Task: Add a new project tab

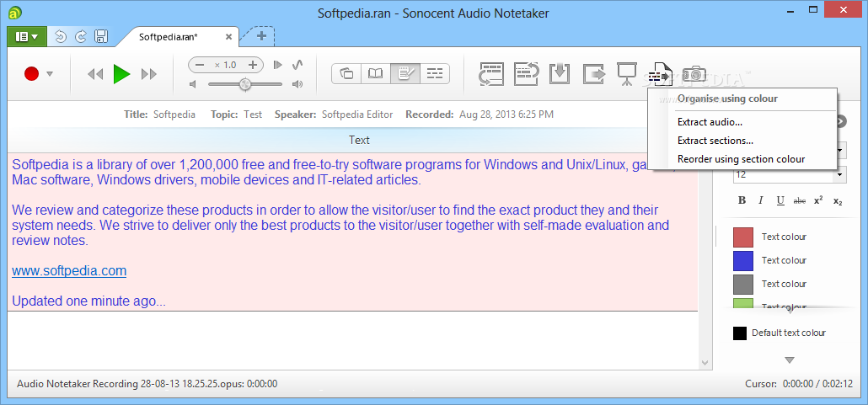Action: (262, 36)
